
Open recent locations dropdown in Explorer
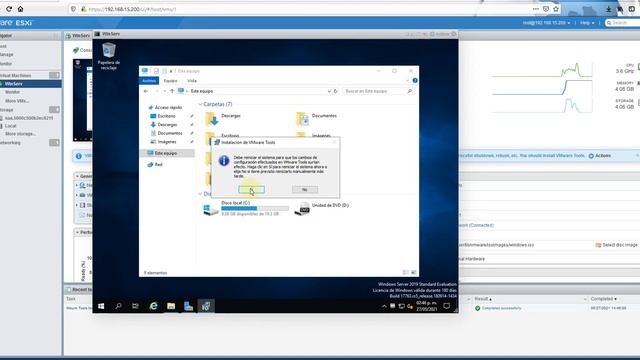164,91
